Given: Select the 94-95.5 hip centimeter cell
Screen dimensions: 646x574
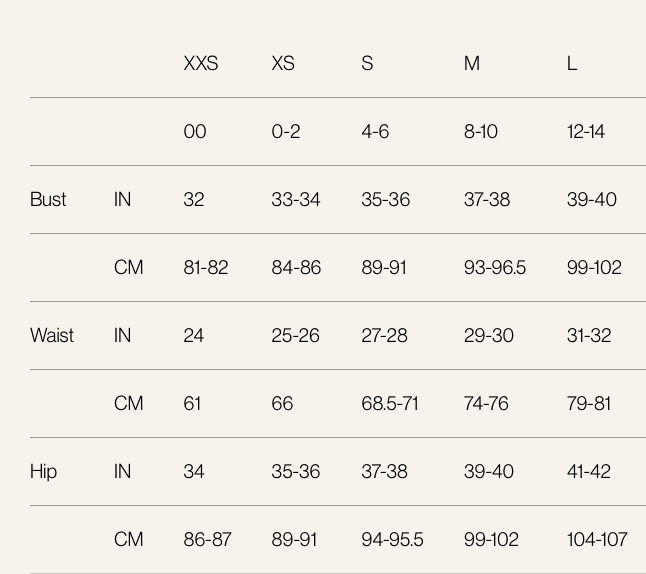Looking at the screenshot, I should click(x=392, y=539).
